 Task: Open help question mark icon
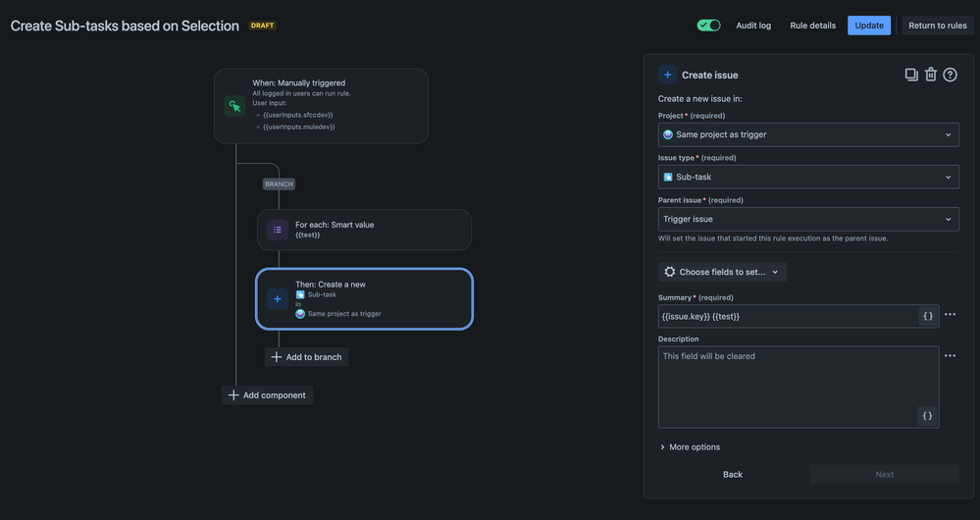pyautogui.click(x=950, y=75)
